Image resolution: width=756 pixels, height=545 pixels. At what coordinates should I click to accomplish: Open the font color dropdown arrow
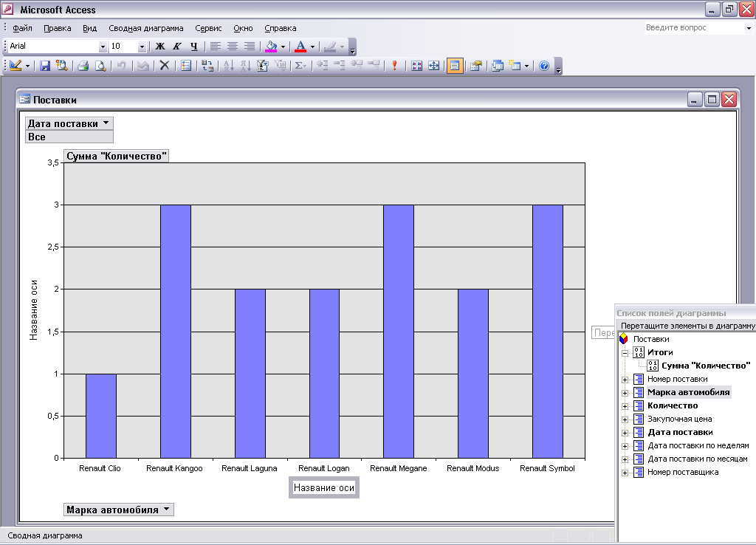(312, 47)
